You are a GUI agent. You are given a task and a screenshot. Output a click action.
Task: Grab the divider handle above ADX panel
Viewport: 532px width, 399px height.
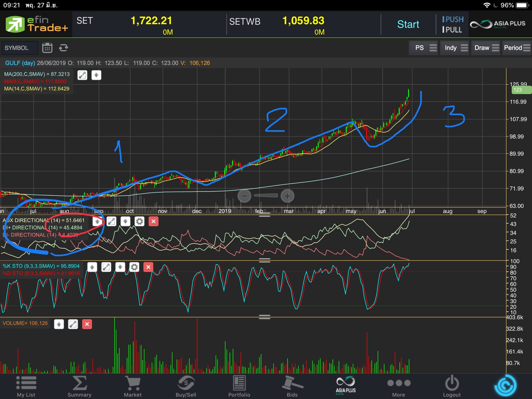coord(265,214)
